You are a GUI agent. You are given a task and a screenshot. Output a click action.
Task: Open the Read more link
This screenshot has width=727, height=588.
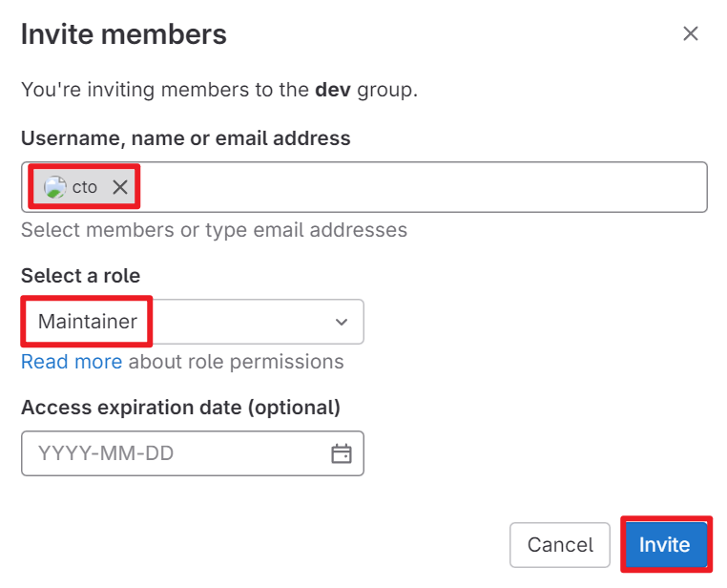[x=72, y=362]
